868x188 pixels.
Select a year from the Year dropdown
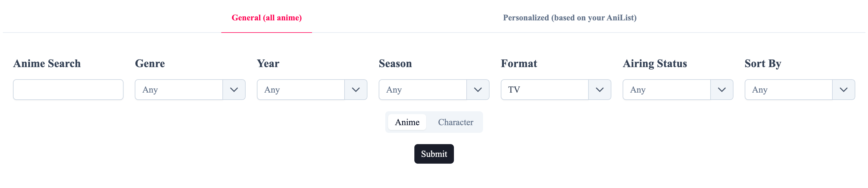(x=302, y=89)
